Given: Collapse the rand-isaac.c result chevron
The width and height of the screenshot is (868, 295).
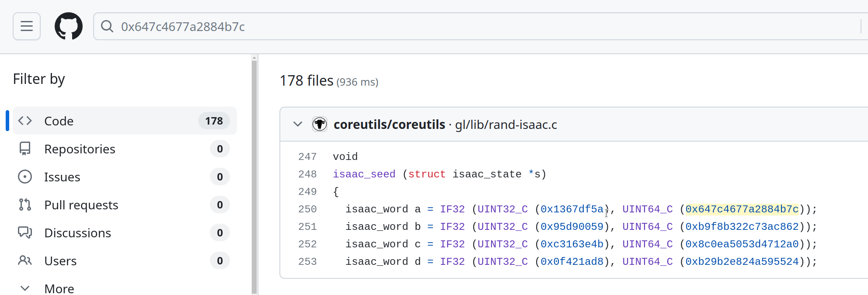Looking at the screenshot, I should pyautogui.click(x=298, y=124).
